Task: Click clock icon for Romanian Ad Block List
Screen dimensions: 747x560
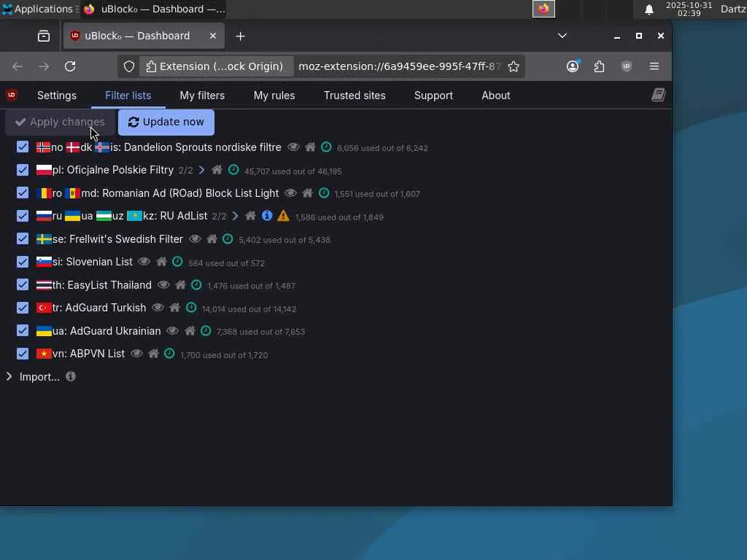Action: [324, 192]
